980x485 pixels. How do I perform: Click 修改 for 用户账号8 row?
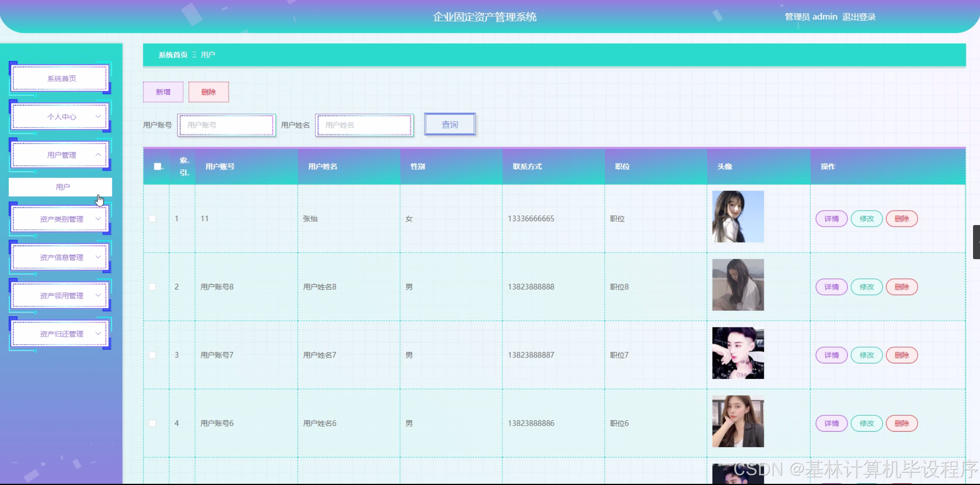pos(867,287)
